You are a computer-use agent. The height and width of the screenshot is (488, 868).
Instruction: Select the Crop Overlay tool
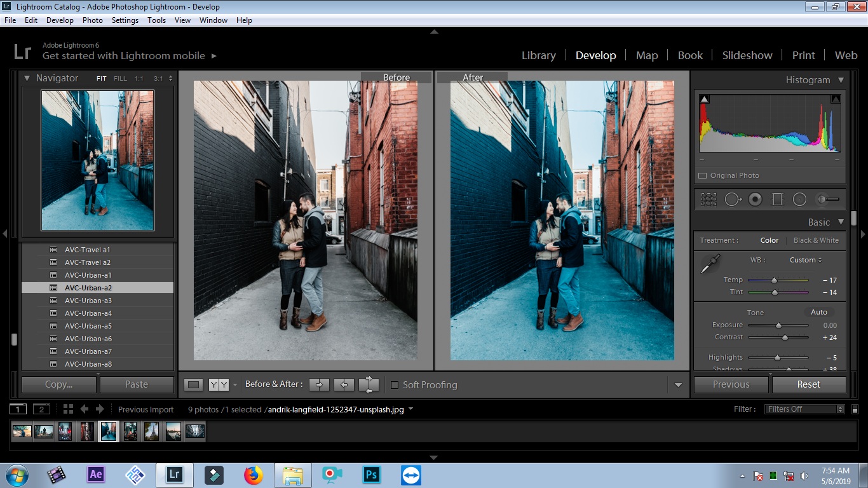tap(709, 200)
